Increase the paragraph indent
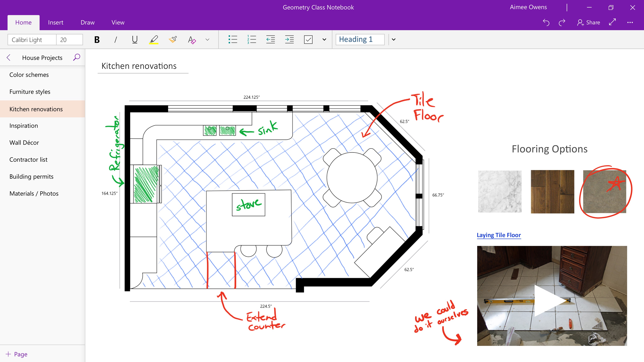This screenshot has width=644, height=362. coord(289,39)
